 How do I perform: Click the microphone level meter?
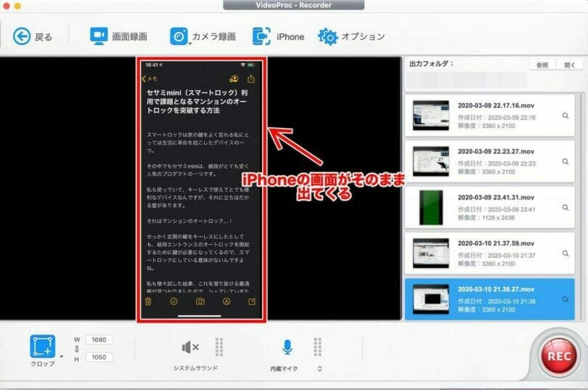[318, 347]
